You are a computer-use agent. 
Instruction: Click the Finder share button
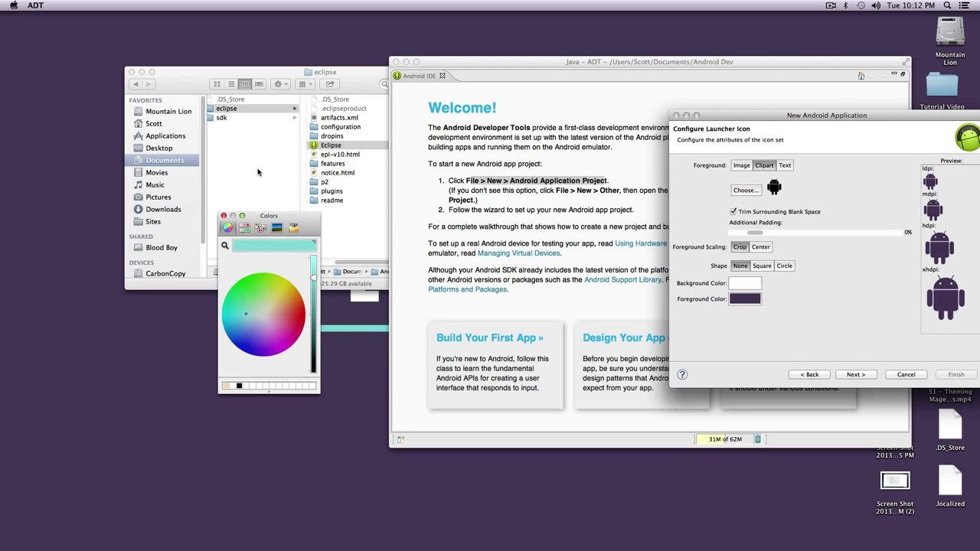(330, 84)
